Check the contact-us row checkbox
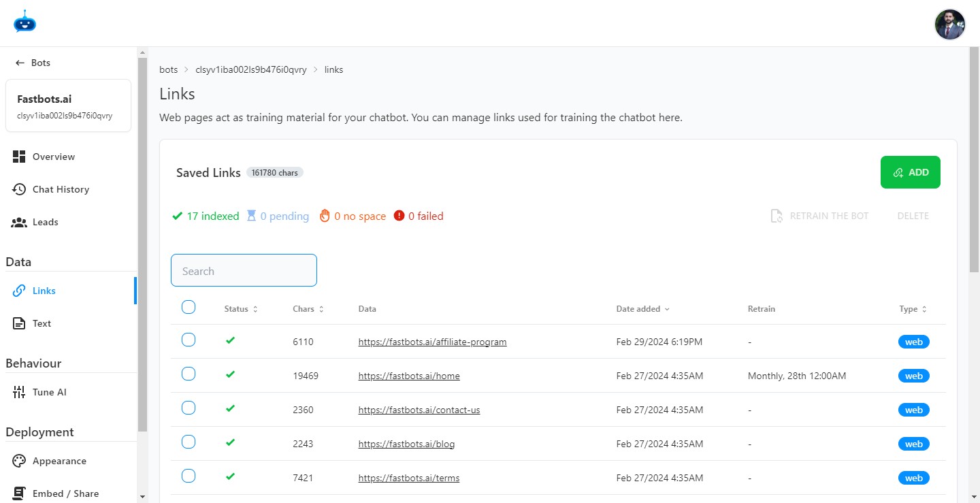 [189, 408]
